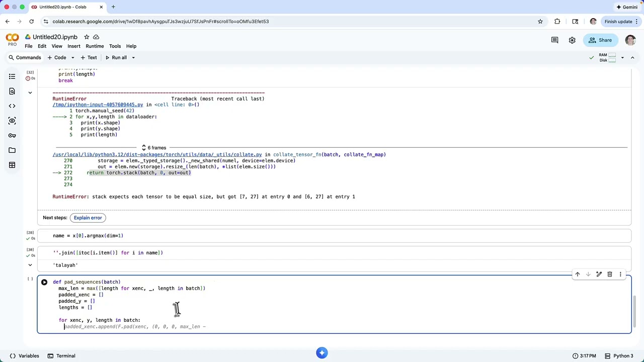Open the File menu

pyautogui.click(x=29, y=46)
